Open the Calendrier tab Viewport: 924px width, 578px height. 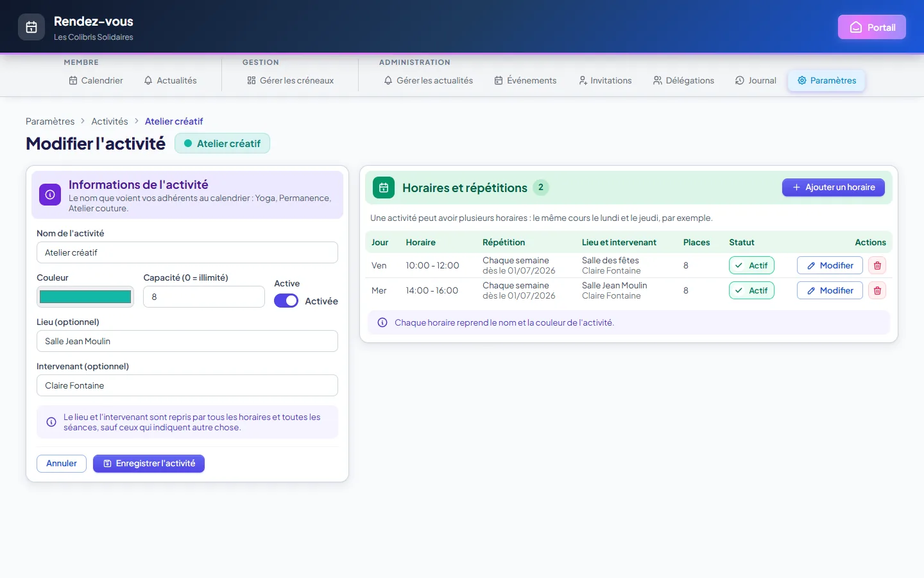[x=96, y=80]
